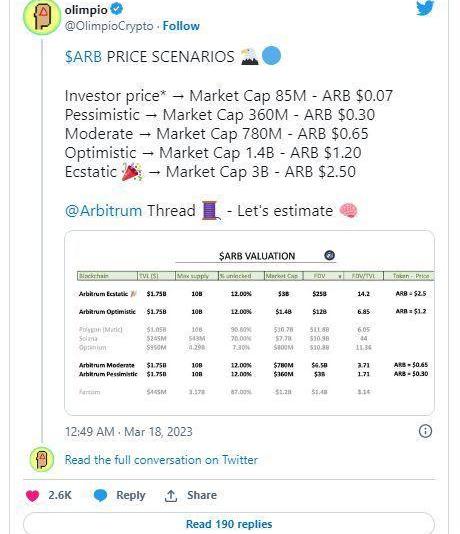Click the share upload arrow icon

[171, 496]
